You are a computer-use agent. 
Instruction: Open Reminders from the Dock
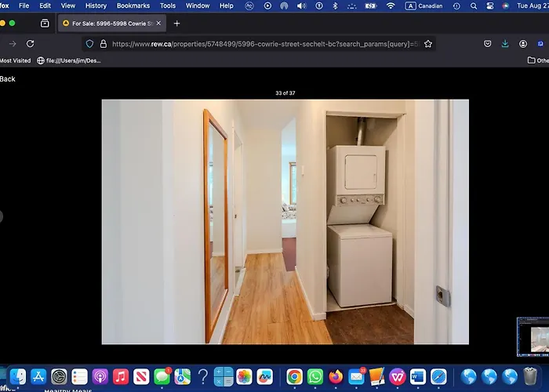(x=79, y=377)
